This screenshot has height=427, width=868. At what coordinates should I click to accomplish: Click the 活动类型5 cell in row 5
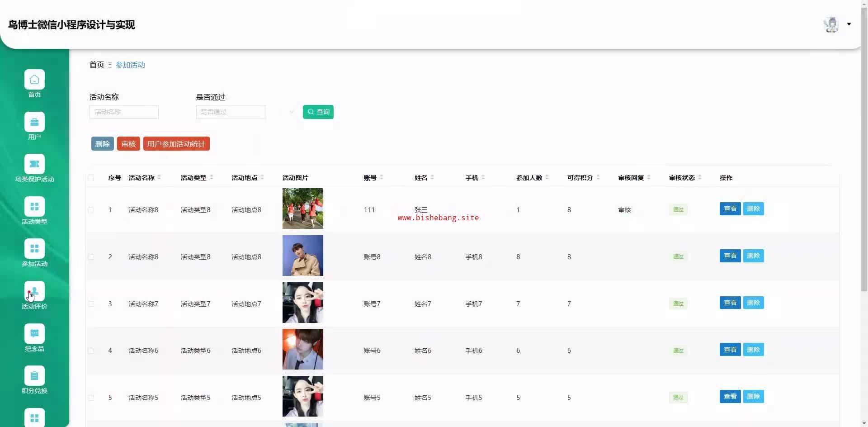(195, 398)
